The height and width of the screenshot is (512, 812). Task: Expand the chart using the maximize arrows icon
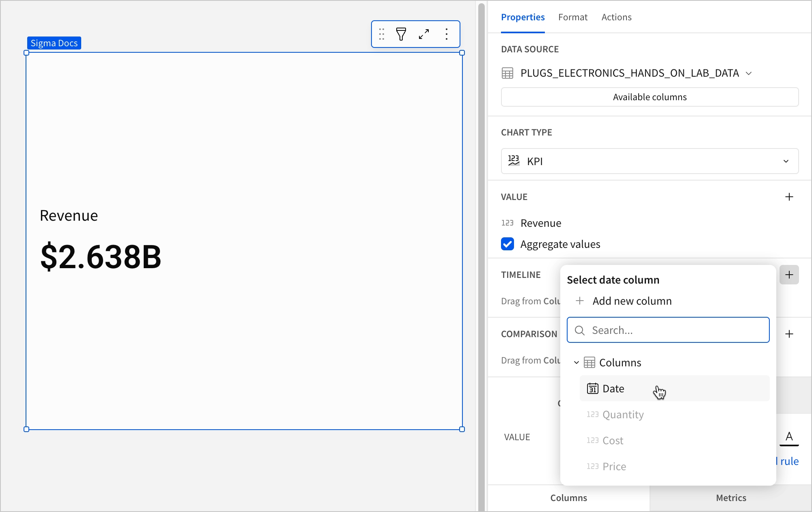click(x=424, y=34)
